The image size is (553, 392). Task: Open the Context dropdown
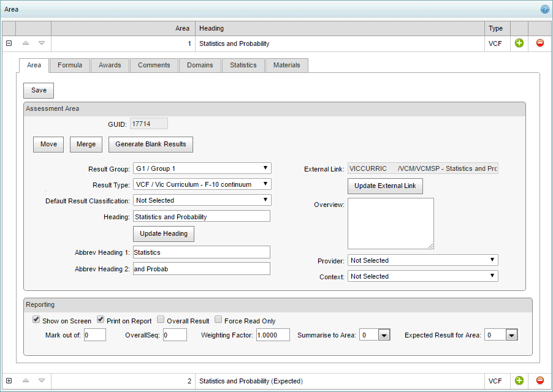click(423, 276)
